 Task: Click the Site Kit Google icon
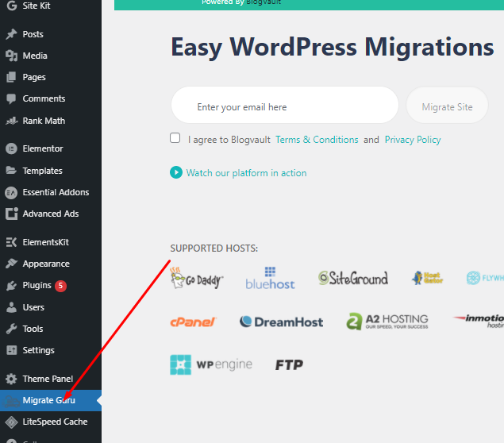12,6
